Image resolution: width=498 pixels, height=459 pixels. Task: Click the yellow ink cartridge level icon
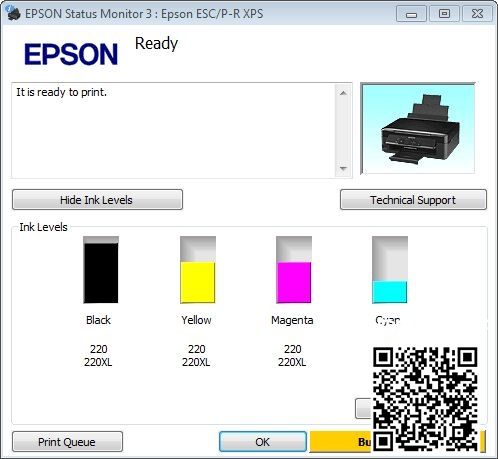198,270
